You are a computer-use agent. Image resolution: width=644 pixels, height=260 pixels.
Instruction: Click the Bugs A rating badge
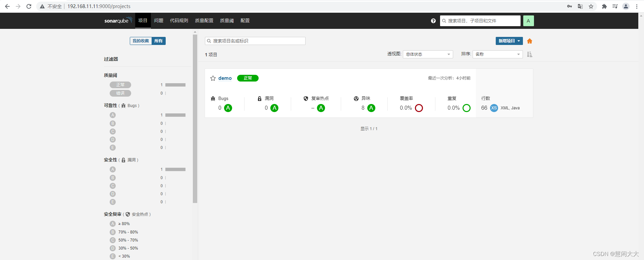pyautogui.click(x=228, y=108)
